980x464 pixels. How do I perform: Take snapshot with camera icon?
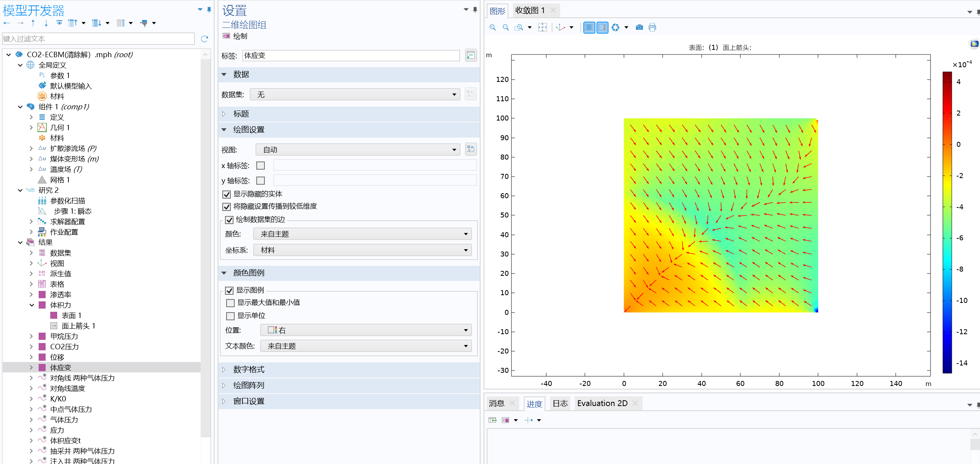(639, 27)
